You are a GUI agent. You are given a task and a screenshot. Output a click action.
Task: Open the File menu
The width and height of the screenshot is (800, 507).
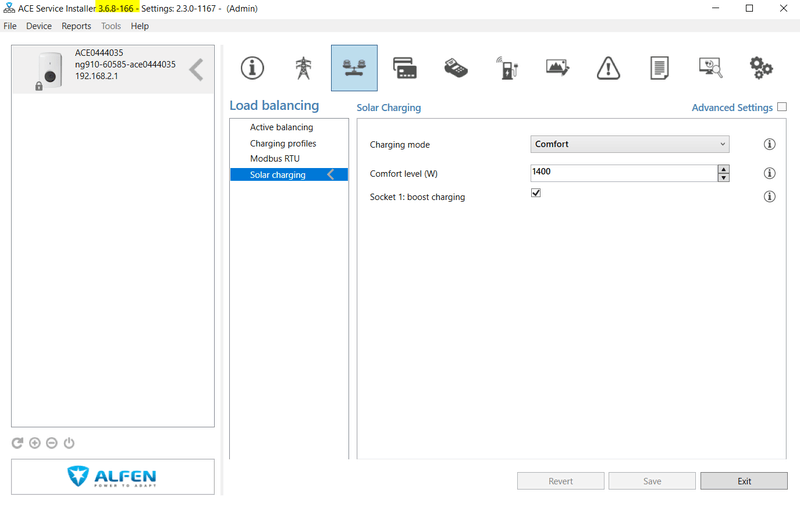[x=10, y=26]
